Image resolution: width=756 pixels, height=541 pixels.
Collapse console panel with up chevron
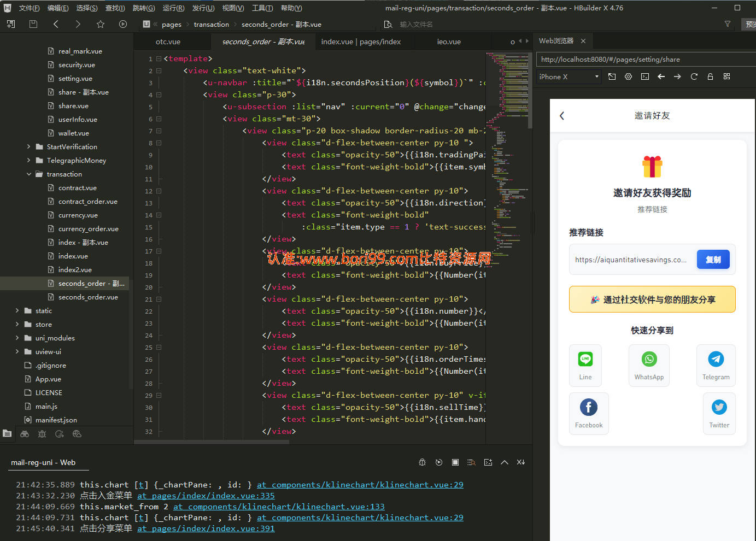click(x=505, y=462)
